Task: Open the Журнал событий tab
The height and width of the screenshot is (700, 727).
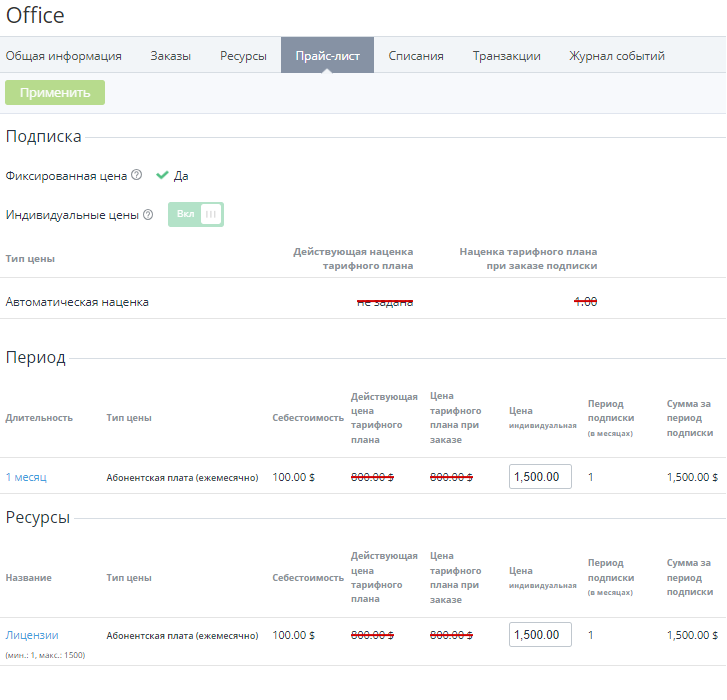Action: point(617,56)
